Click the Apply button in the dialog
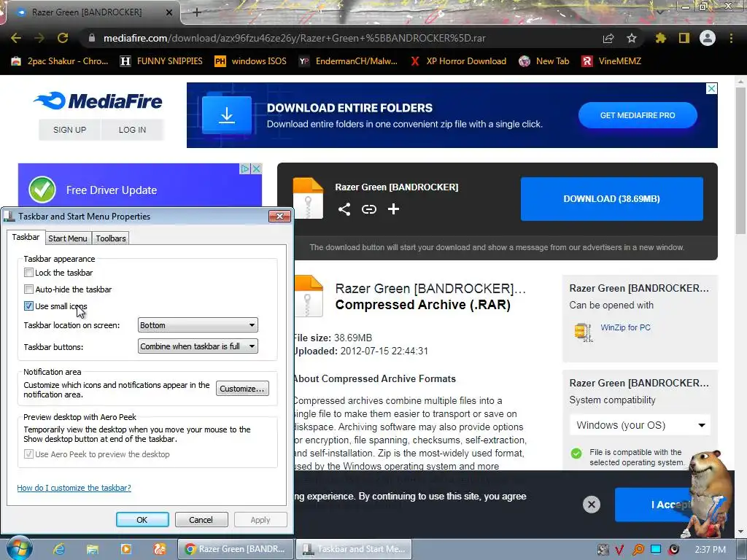 pos(260,519)
